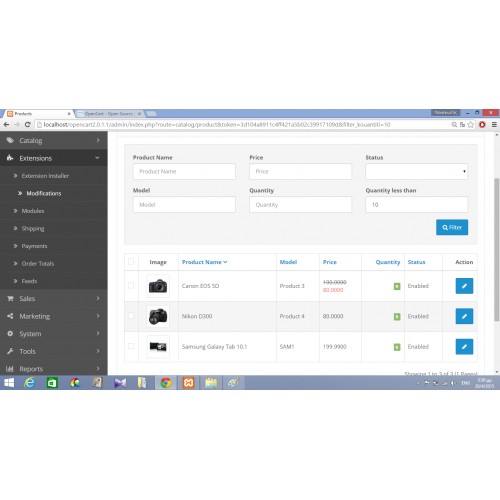Open Chrome from the taskbar
The width and height of the screenshot is (500, 500).
166,383
